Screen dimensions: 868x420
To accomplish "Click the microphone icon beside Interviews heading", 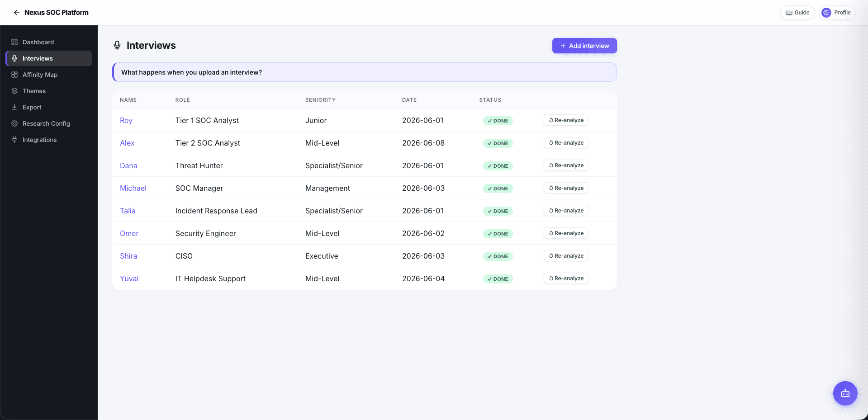I will click(x=117, y=45).
